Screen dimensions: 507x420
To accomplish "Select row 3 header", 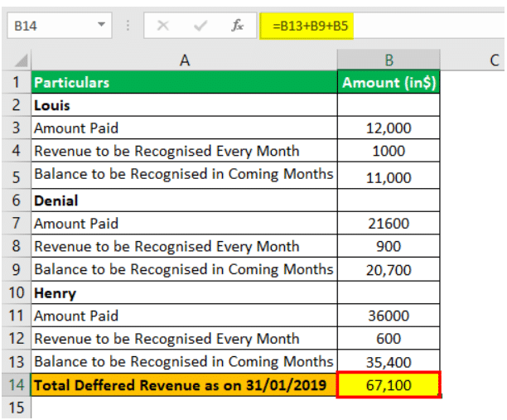I will (x=17, y=128).
